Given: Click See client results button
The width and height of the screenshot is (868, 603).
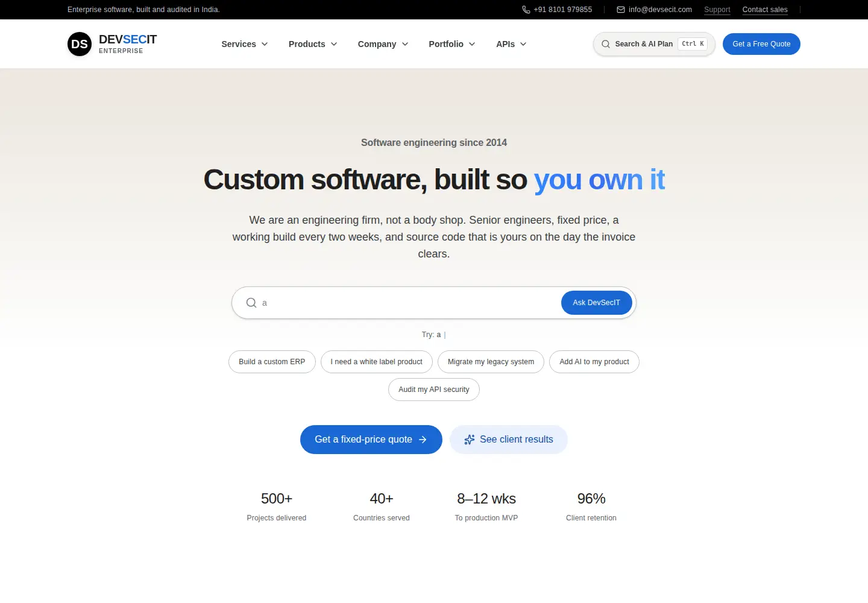Looking at the screenshot, I should point(509,440).
